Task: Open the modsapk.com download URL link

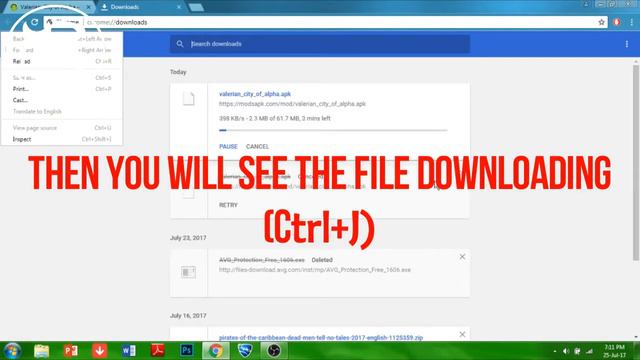Action: (x=292, y=104)
